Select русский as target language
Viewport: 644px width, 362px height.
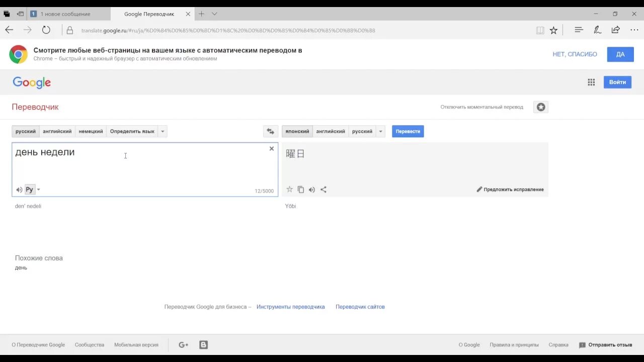click(x=362, y=131)
